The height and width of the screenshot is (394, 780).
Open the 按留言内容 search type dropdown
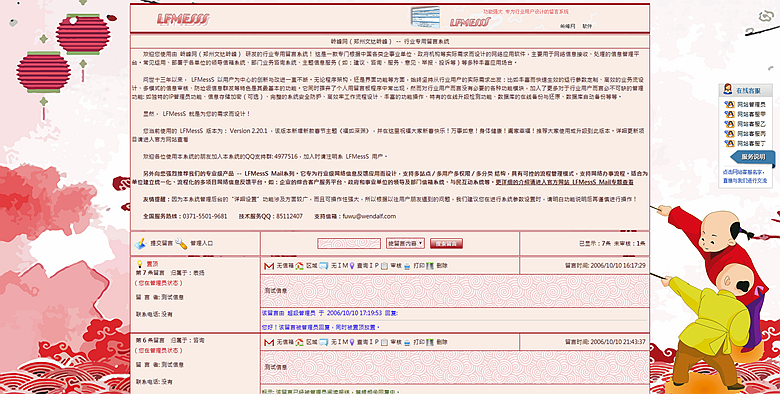point(405,243)
